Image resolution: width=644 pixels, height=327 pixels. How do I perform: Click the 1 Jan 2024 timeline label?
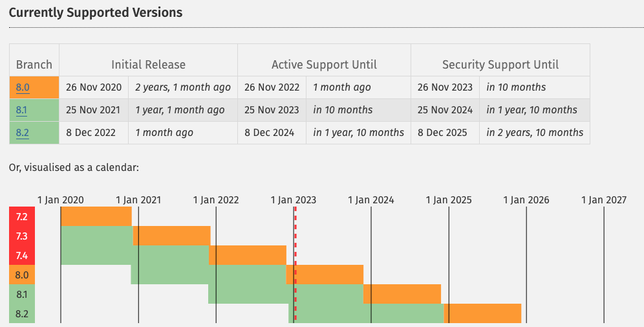click(x=371, y=200)
